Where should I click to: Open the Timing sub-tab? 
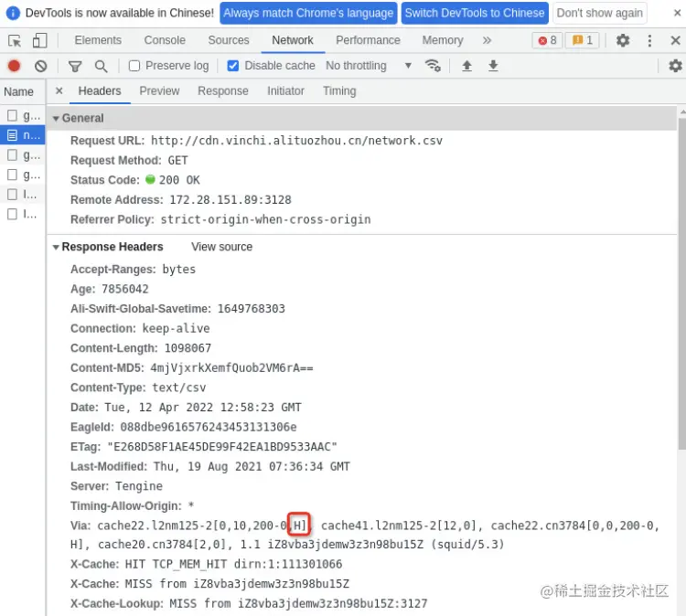pyautogui.click(x=339, y=90)
